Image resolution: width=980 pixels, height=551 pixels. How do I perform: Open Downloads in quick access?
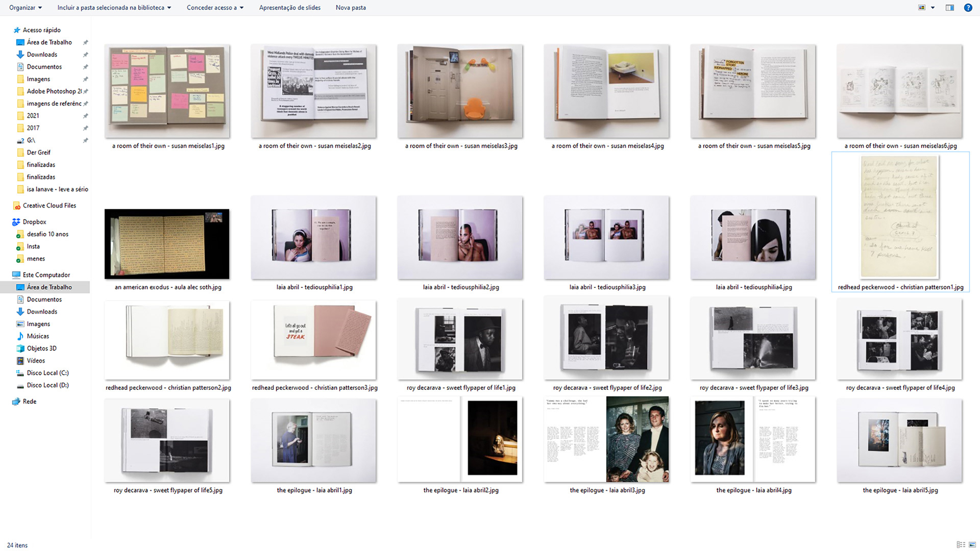42,55
